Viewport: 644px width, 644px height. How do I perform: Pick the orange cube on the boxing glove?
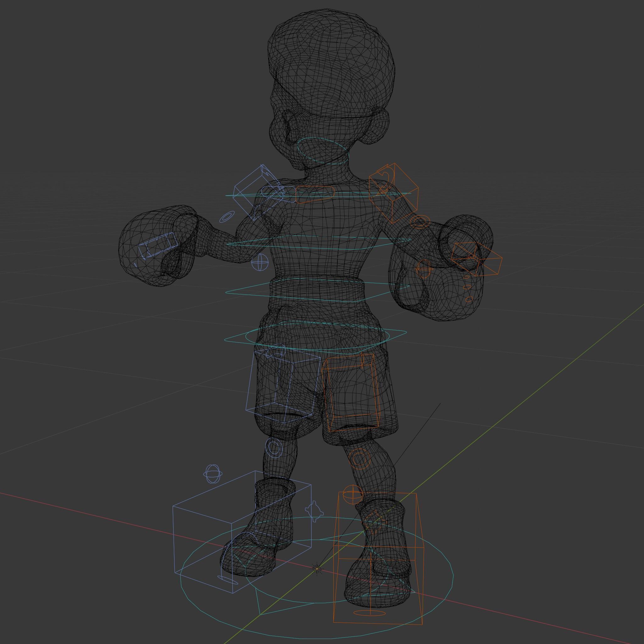click(x=477, y=259)
